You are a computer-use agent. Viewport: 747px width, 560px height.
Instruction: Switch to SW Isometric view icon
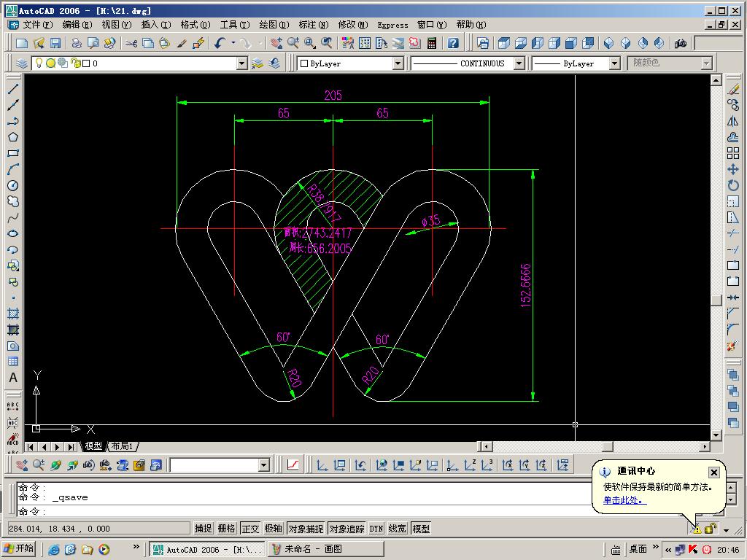tap(609, 43)
